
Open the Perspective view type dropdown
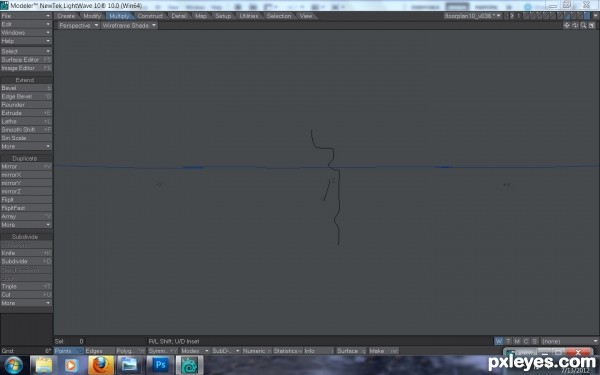[x=78, y=25]
